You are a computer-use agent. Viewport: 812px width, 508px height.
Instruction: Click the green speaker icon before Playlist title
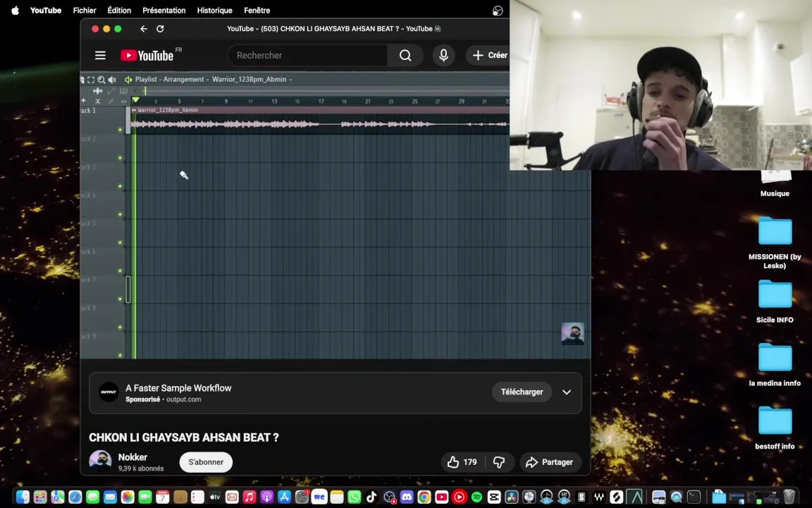[128, 79]
